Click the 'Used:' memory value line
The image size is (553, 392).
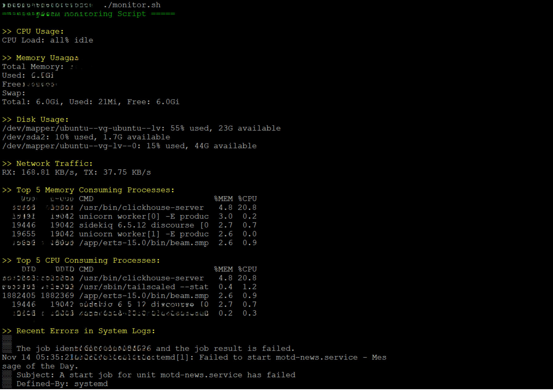[x=28, y=76]
